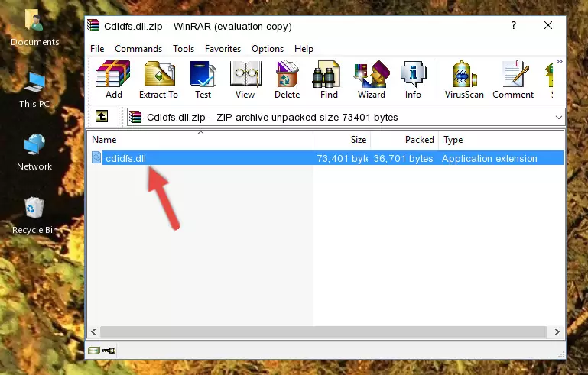Sort by the Type column header
Screen dimensions: 588x375
[501, 140]
